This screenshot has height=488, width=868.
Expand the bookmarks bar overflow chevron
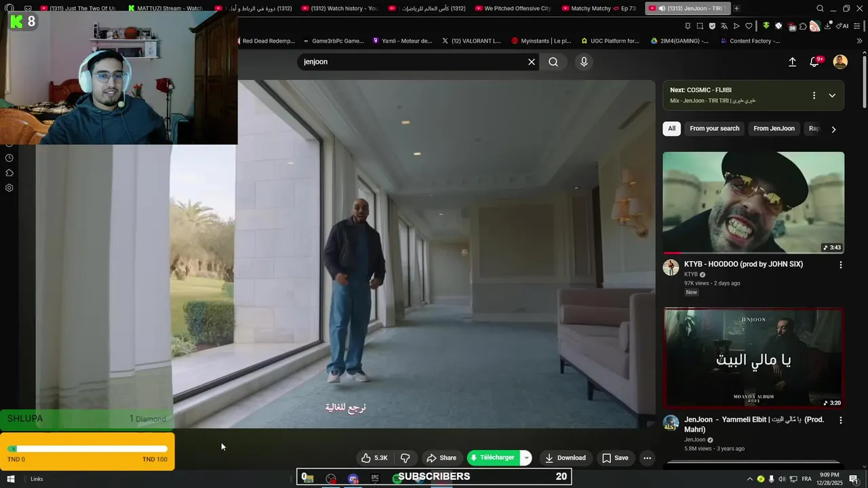[860, 41]
